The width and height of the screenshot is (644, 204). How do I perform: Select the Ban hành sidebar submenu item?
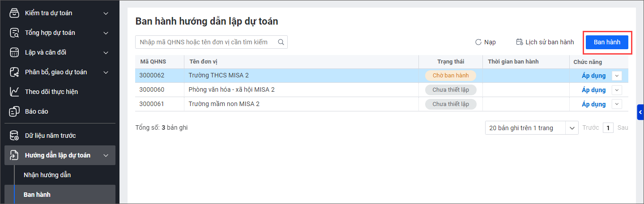pyautogui.click(x=37, y=195)
